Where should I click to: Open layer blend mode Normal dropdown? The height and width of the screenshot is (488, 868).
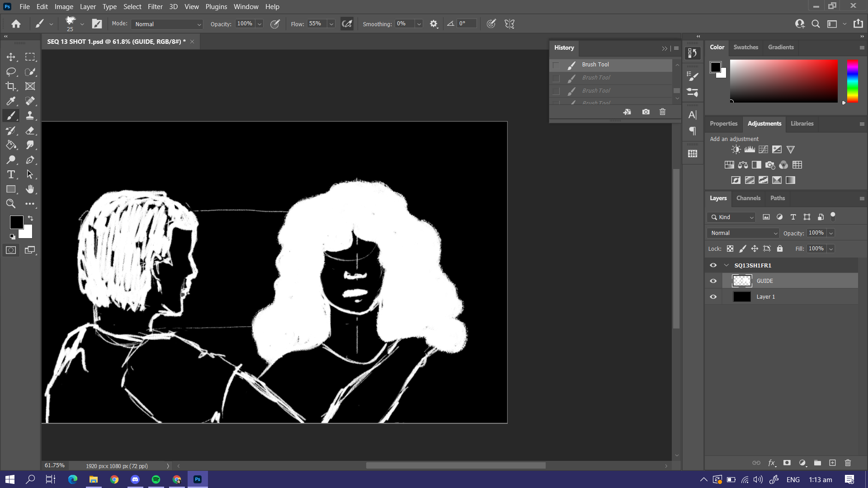pyautogui.click(x=743, y=233)
